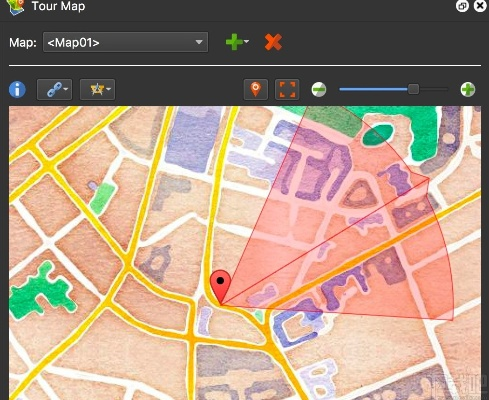The height and width of the screenshot is (400, 489).
Task: Delete the map with the orange X icon
Action: (x=273, y=42)
